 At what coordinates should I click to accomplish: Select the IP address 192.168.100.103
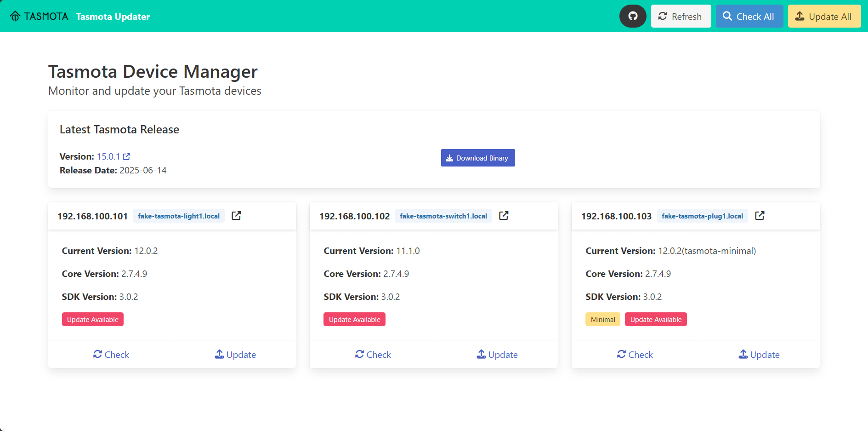616,216
